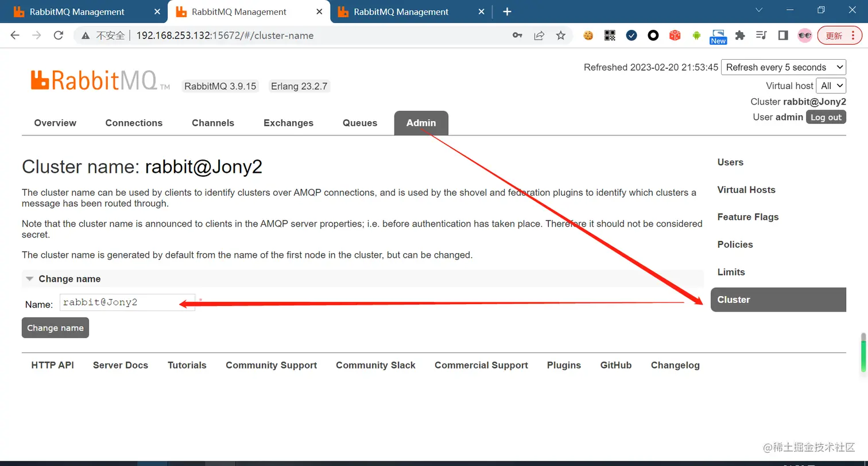Viewport: 868px width, 466px height.
Task: Close the first RabbitMQ Management tab
Action: point(157,11)
